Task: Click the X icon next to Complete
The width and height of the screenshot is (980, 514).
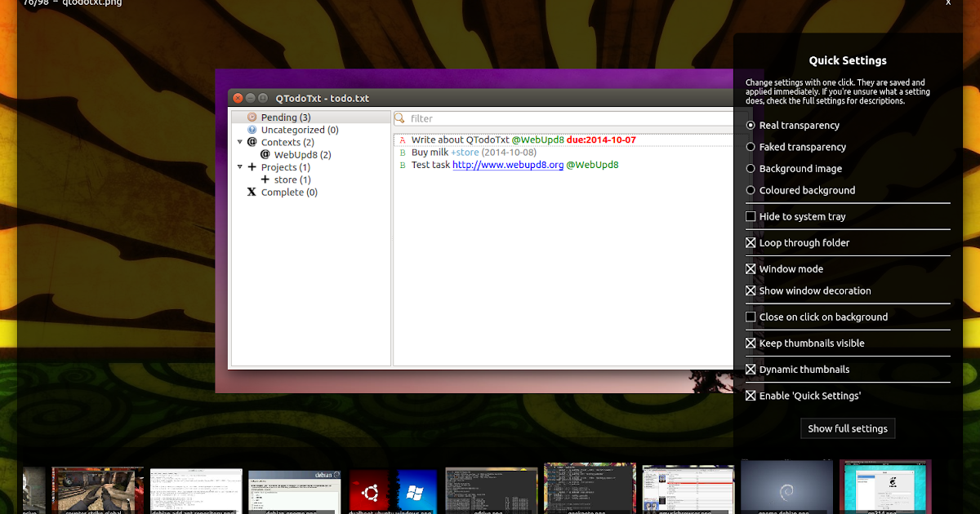Action: click(252, 193)
